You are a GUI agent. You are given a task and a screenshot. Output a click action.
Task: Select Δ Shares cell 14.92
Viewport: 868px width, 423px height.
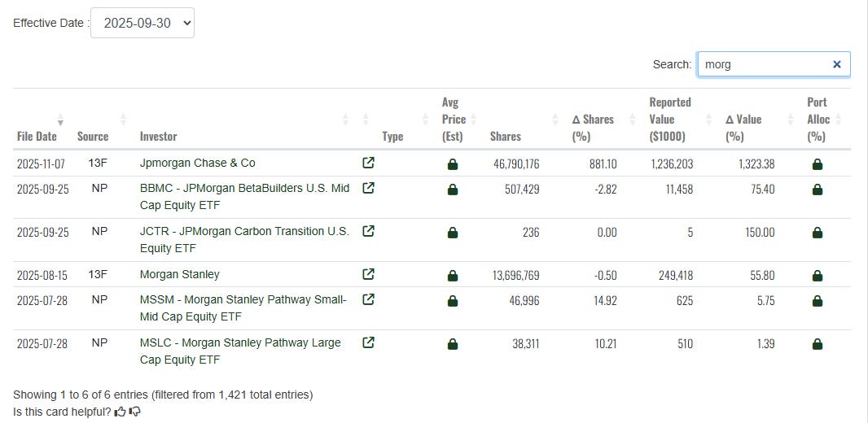(606, 301)
